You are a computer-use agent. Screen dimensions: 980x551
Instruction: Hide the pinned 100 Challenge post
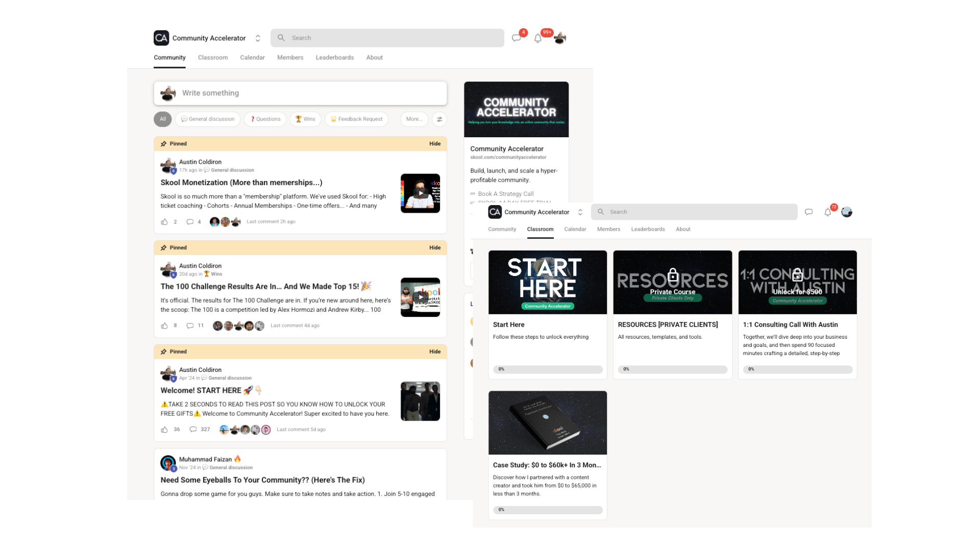[x=435, y=248]
